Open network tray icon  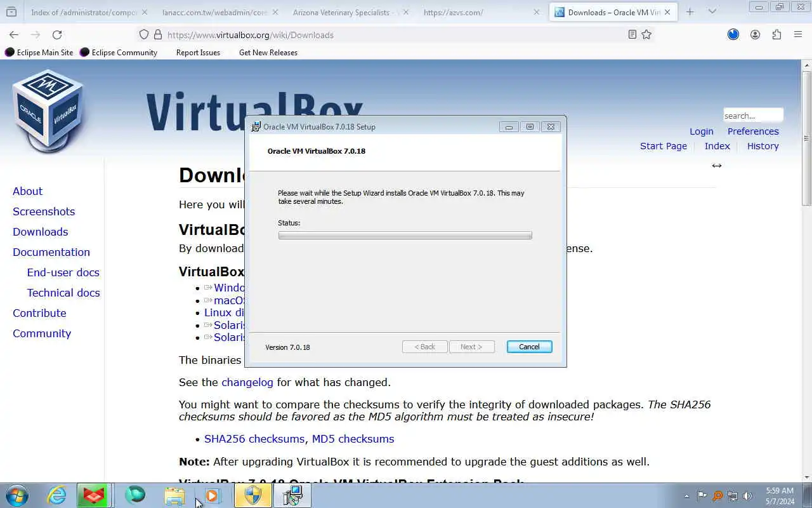click(x=733, y=496)
